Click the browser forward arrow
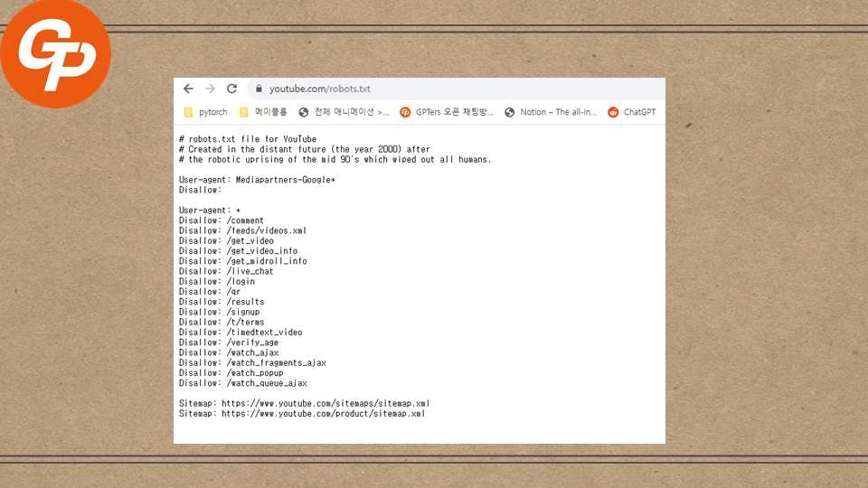Image resolution: width=868 pixels, height=488 pixels. [210, 89]
